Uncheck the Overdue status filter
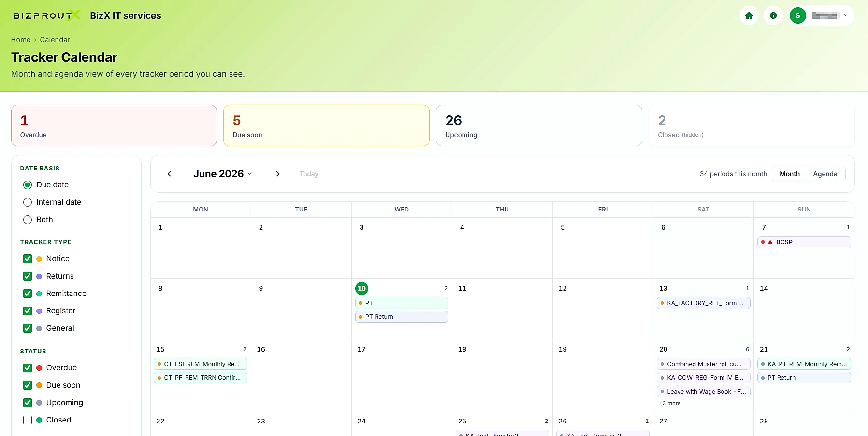Viewport: 868px width, 436px height. click(28, 368)
